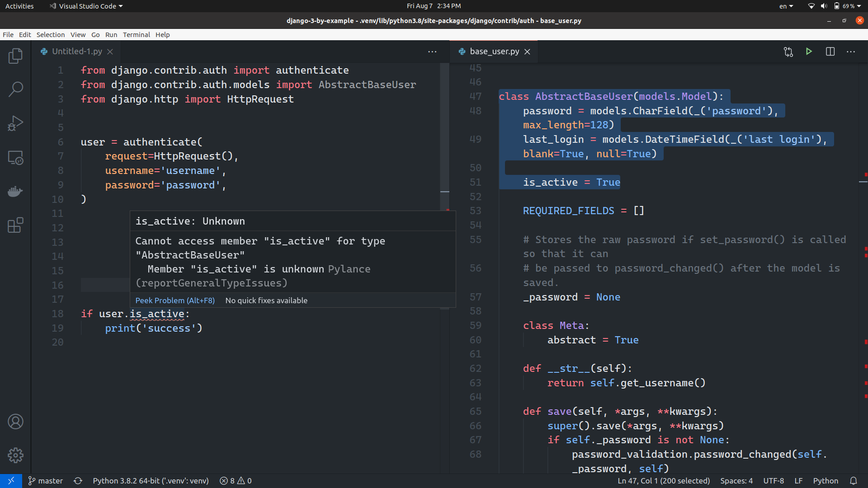
Task: Click the volume speaker icon
Action: coord(824,6)
